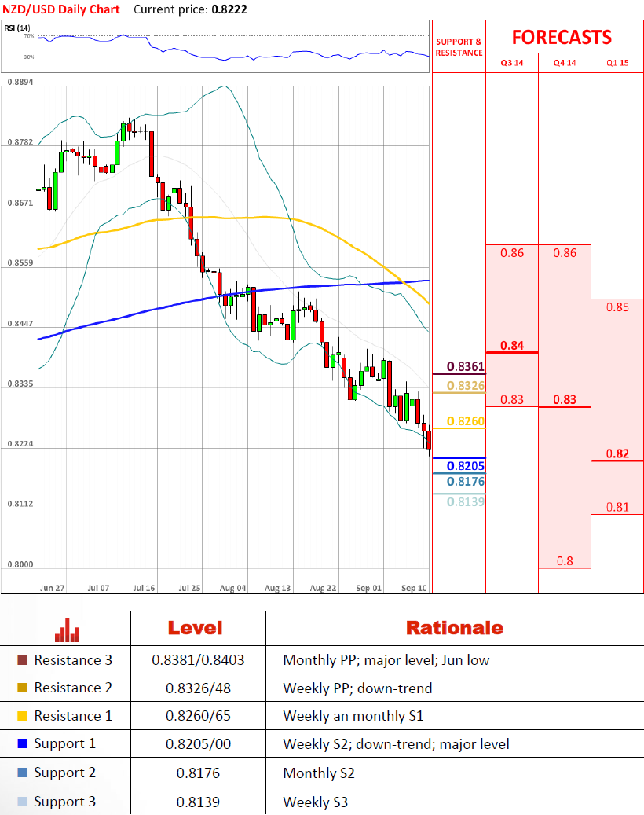Click the Weekly an monthly S1 rationale
Image resolution: width=644 pixels, height=815 pixels.
coord(353,716)
